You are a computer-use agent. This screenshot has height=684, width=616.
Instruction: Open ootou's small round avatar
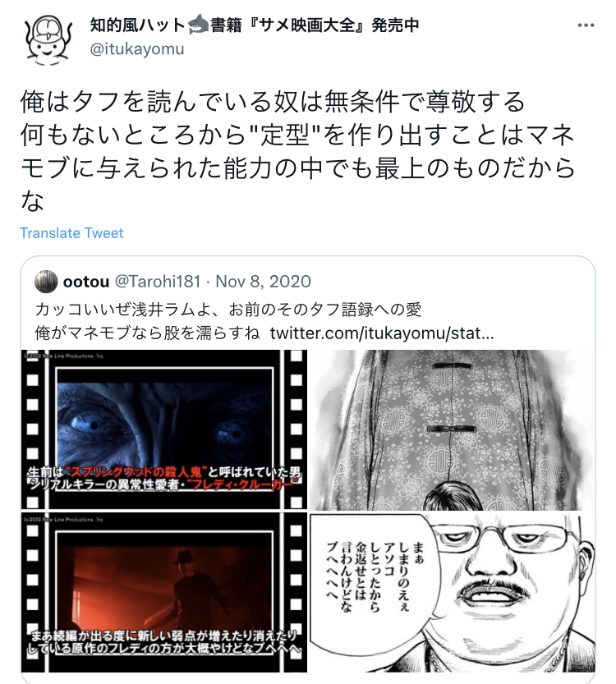[46, 282]
